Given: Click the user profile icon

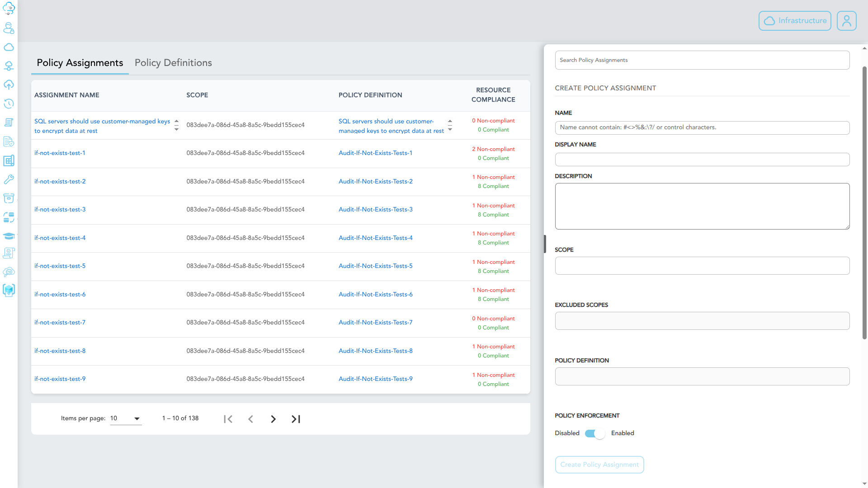Looking at the screenshot, I should click(846, 21).
